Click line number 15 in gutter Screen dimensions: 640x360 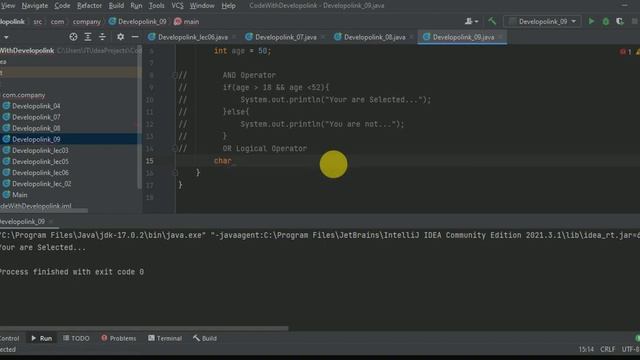click(x=149, y=161)
